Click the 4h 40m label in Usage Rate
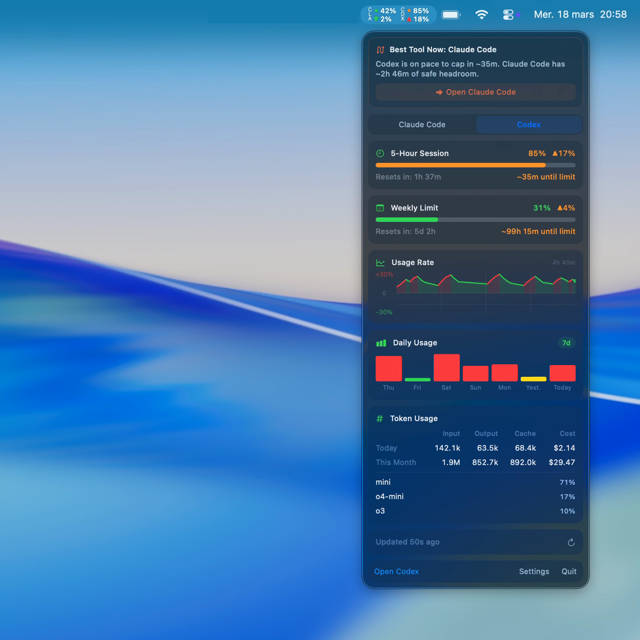 [564, 262]
